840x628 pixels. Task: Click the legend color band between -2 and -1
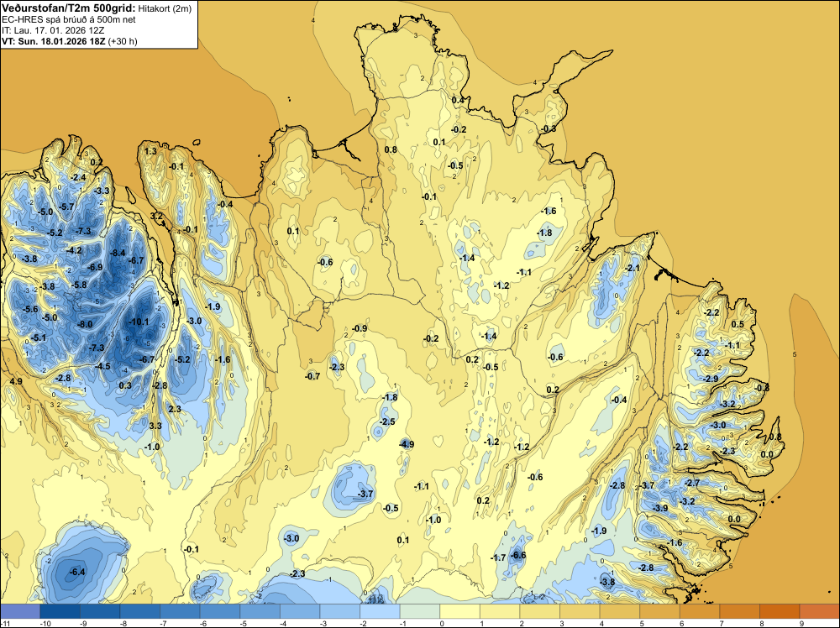tap(380, 611)
